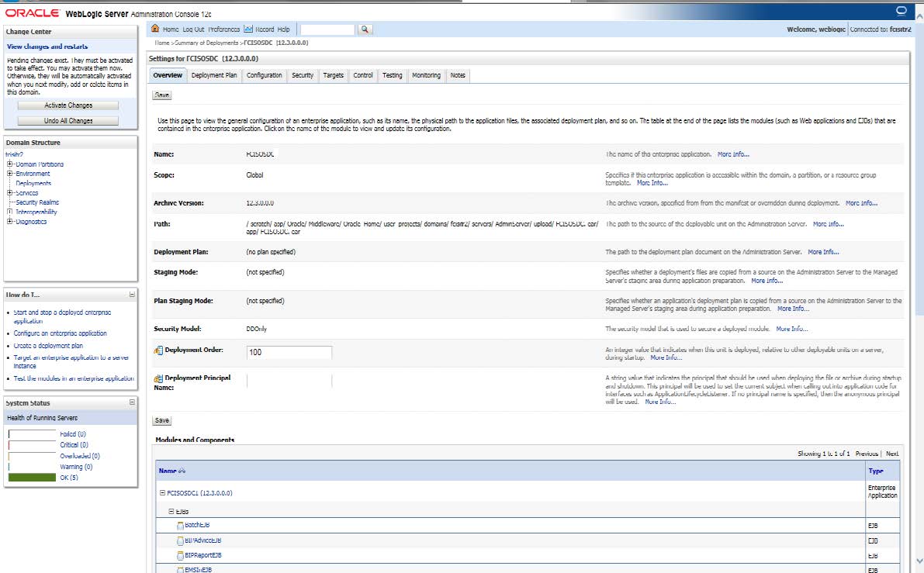Open Preferences in the toolbar
Screen dimensions: 924x573
(224, 29)
